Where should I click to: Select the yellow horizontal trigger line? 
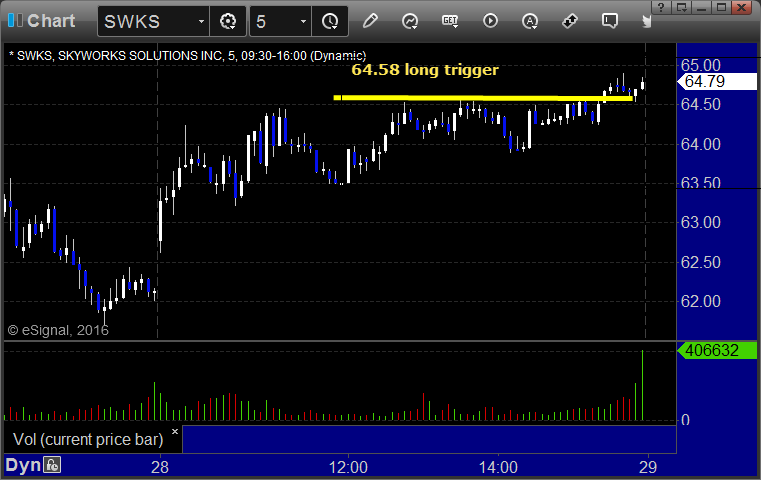tap(483, 98)
